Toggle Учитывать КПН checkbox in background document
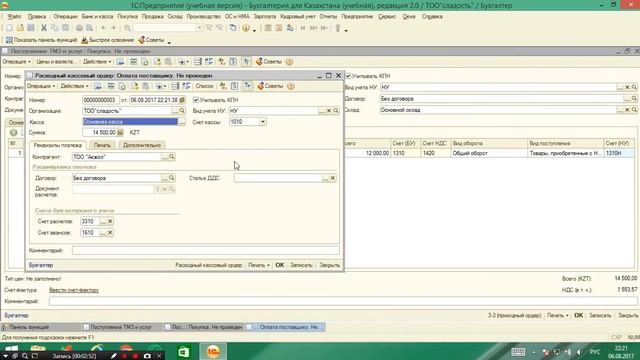 348,76
